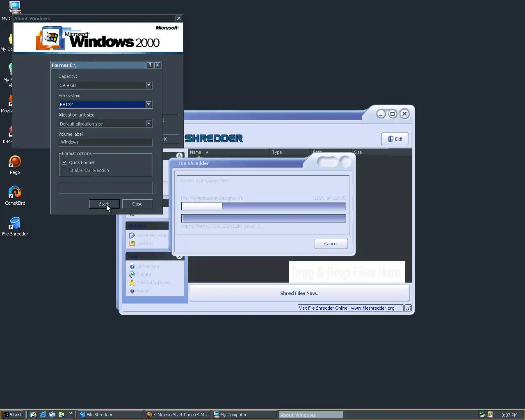Open the Allocation unit size dropdown

coord(148,123)
